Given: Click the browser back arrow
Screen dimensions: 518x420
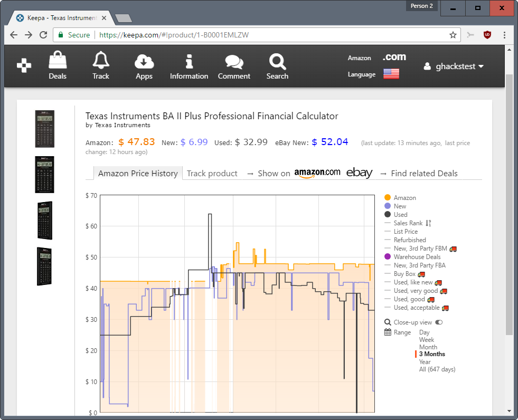Looking at the screenshot, I should [x=14, y=35].
